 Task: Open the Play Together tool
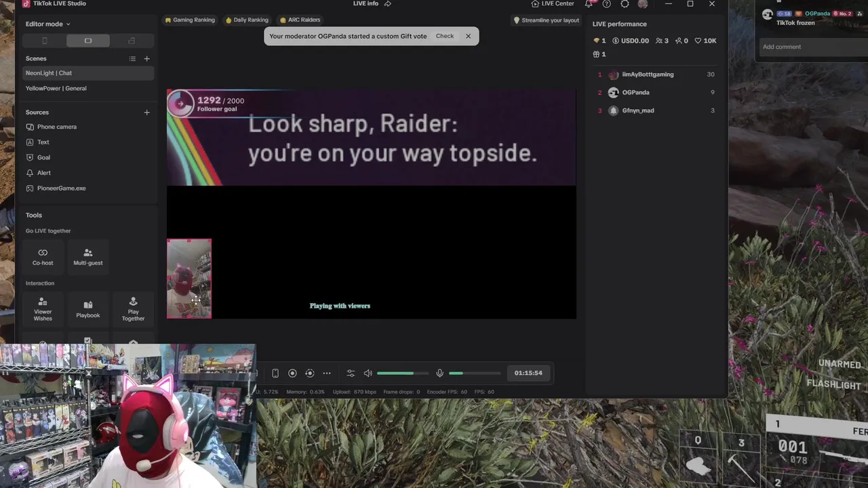tap(133, 309)
